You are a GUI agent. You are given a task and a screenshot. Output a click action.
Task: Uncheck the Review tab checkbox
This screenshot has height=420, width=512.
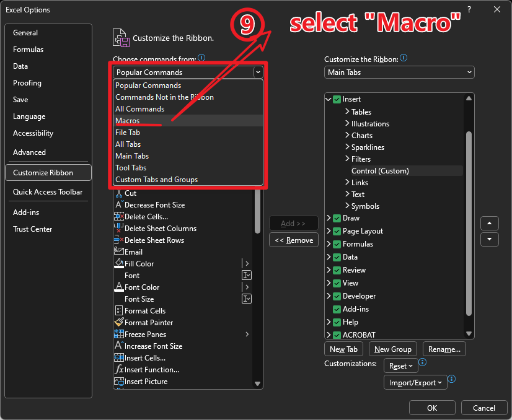click(337, 270)
